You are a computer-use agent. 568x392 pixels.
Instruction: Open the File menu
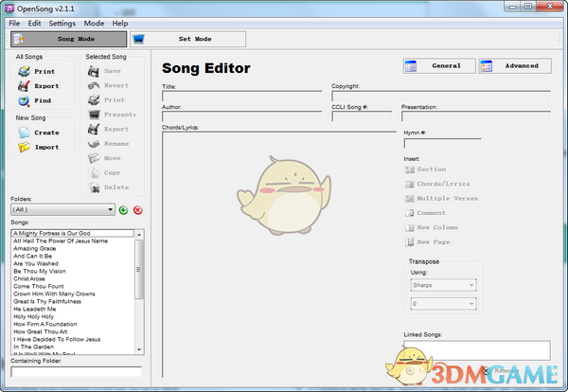tap(14, 23)
